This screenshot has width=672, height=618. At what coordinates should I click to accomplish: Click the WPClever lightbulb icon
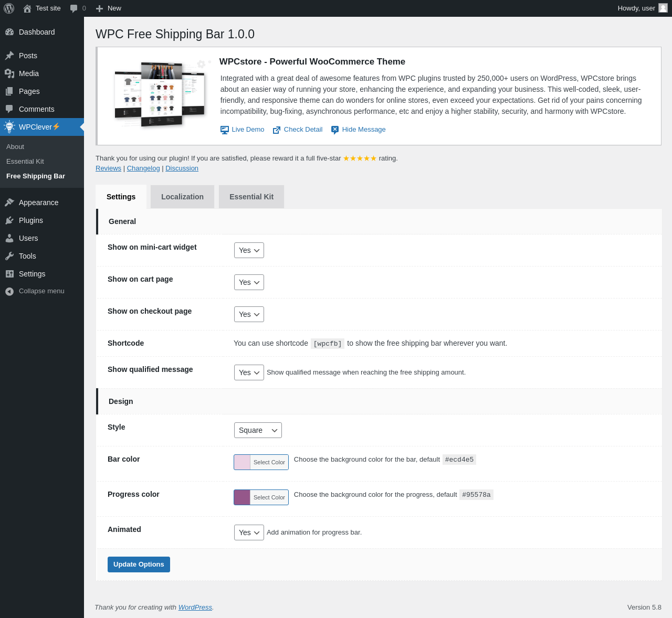pyautogui.click(x=9, y=126)
